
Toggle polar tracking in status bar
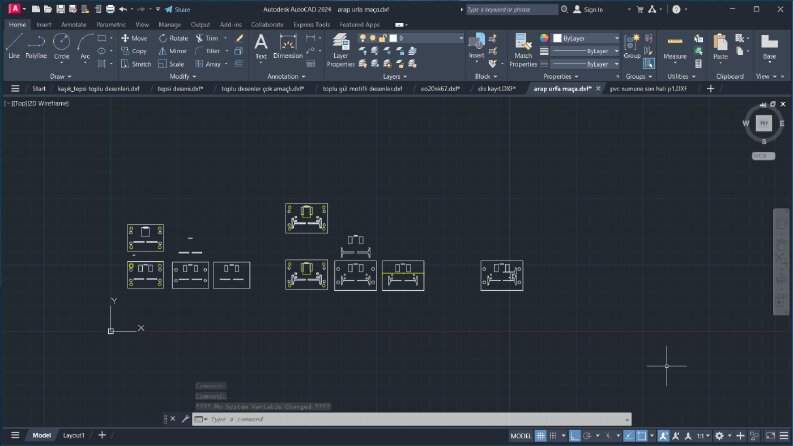(x=587, y=435)
